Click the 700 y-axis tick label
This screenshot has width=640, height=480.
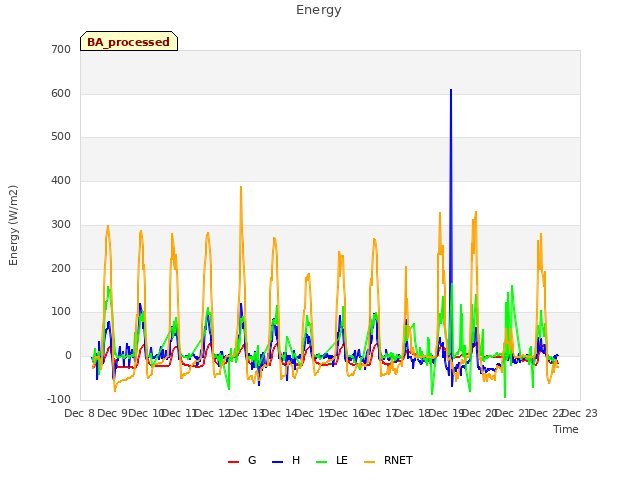(x=61, y=49)
